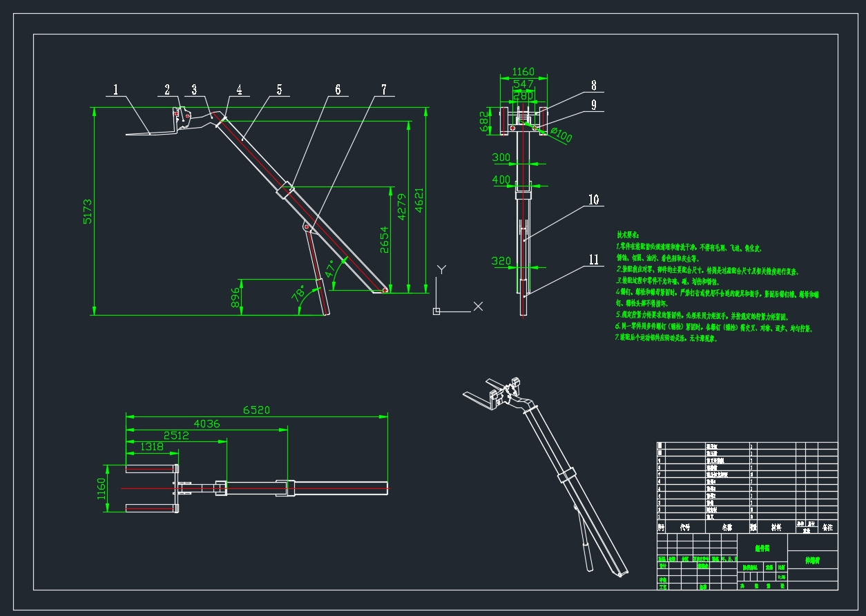Select the Ø100 diameter dimension
Screen dimensions: 866x616
(561, 135)
